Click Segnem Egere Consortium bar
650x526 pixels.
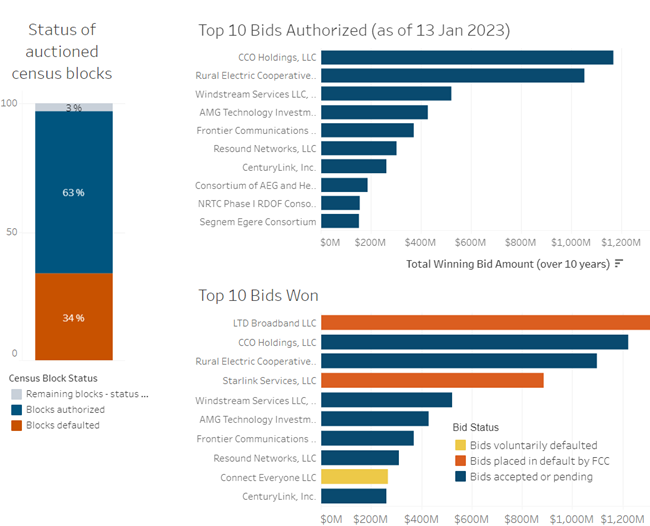340,221
